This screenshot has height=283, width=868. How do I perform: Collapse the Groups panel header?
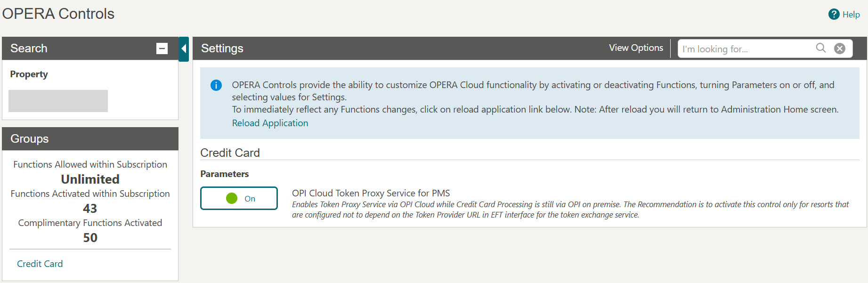[x=29, y=139]
